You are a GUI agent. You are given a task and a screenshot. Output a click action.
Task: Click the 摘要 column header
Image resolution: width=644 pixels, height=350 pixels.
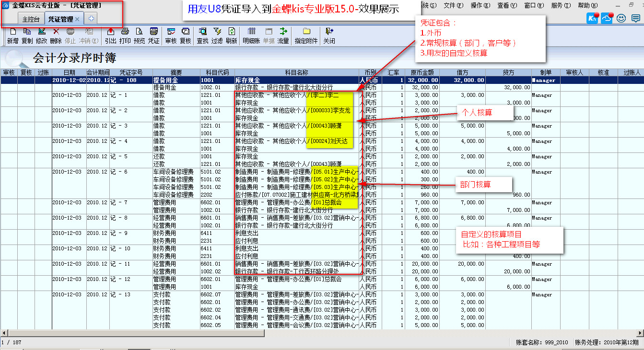176,72
